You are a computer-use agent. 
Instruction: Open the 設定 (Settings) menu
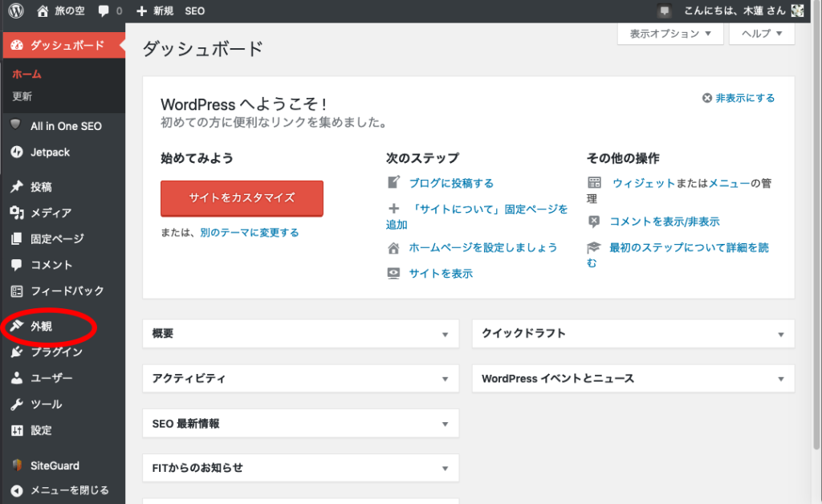point(41,430)
